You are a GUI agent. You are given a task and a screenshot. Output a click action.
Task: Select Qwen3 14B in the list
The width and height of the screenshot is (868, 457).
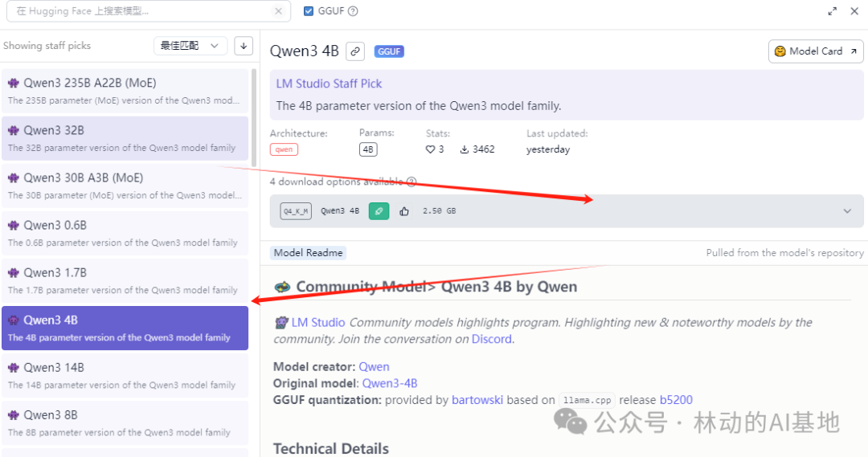coord(125,376)
